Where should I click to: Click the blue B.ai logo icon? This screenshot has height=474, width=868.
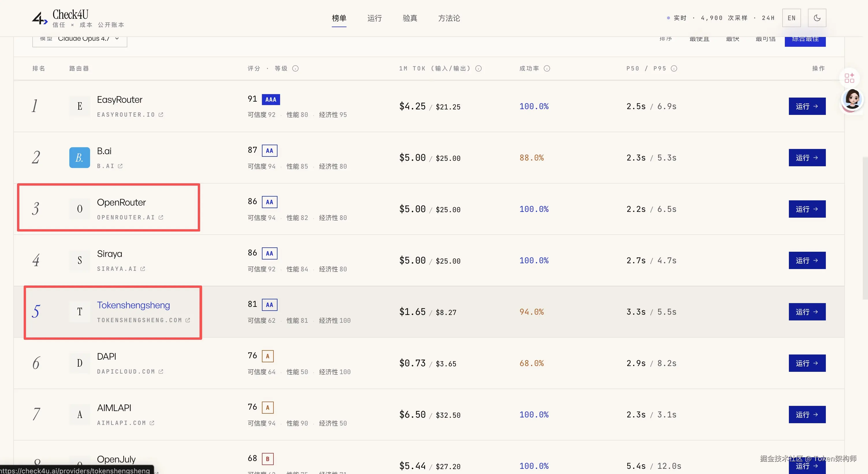79,158
